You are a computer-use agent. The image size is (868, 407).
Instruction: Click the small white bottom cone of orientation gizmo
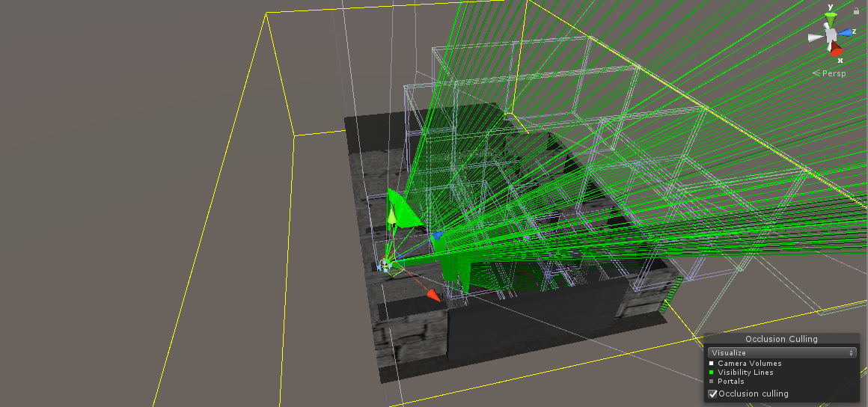[x=830, y=46]
